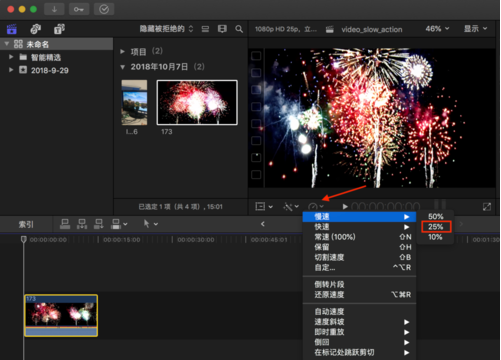Image resolution: width=501 pixels, height=360 pixels.
Task: Open the 即时重放 instant replay submenu
Action: pyautogui.click(x=359, y=332)
